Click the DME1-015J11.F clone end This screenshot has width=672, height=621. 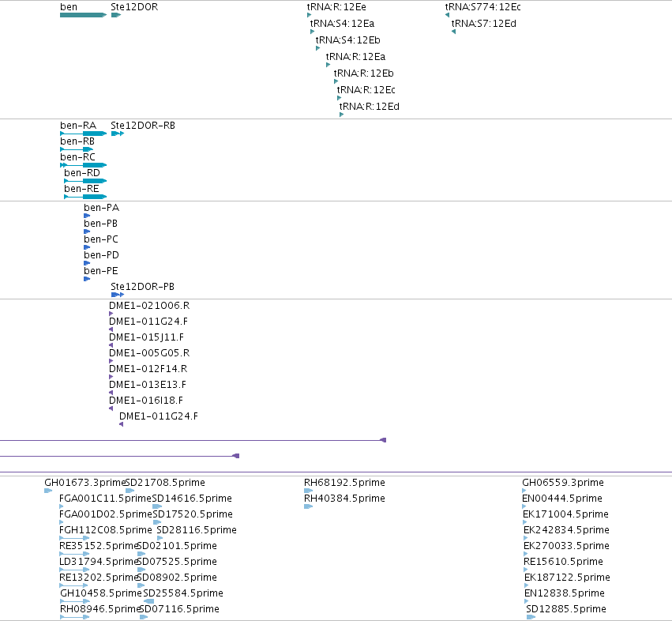point(111,345)
